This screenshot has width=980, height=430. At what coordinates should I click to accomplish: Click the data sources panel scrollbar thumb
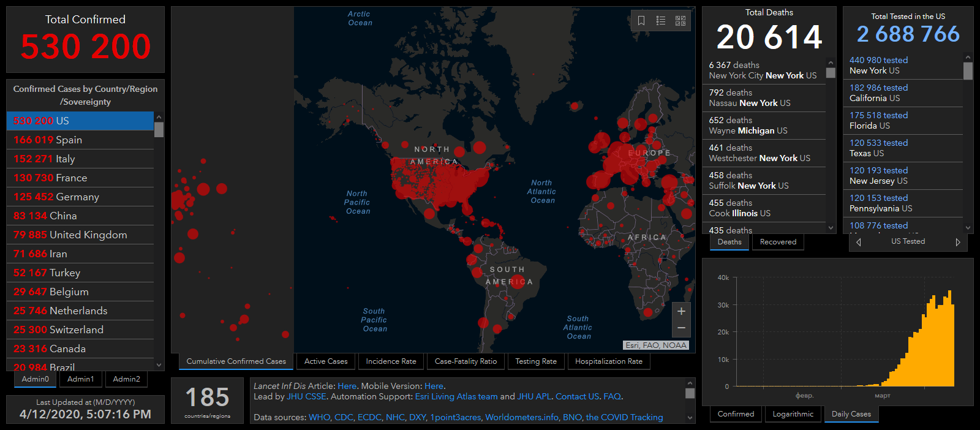pyautogui.click(x=690, y=393)
